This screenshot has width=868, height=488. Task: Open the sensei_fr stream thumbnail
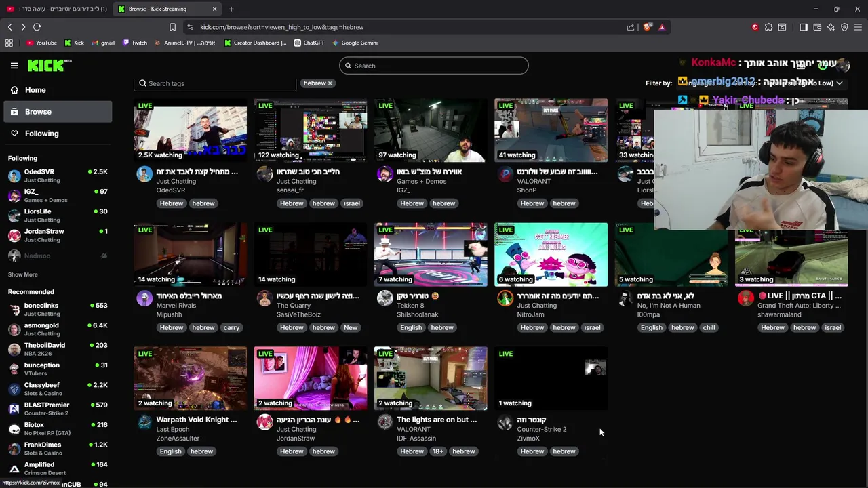(311, 131)
